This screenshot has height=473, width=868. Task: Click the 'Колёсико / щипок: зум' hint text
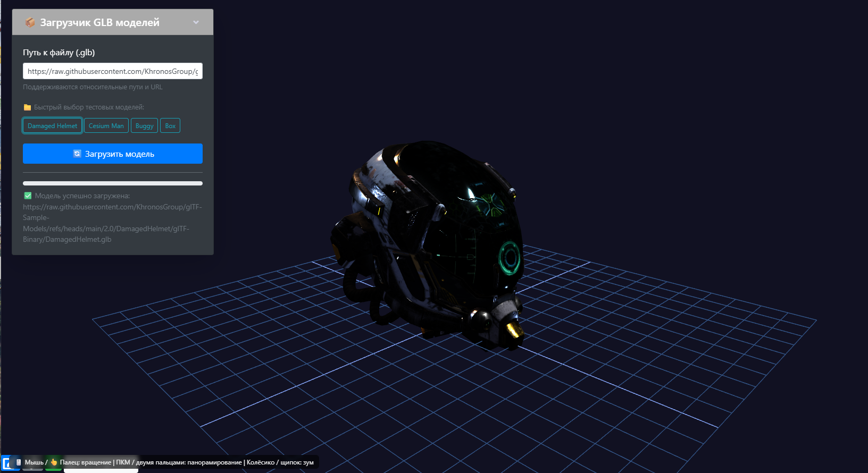[280, 462]
